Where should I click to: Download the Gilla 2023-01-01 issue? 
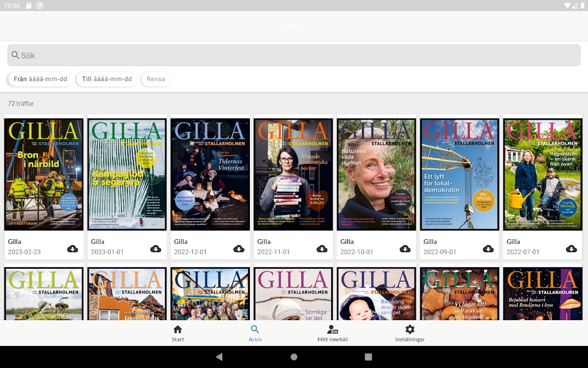point(156,249)
